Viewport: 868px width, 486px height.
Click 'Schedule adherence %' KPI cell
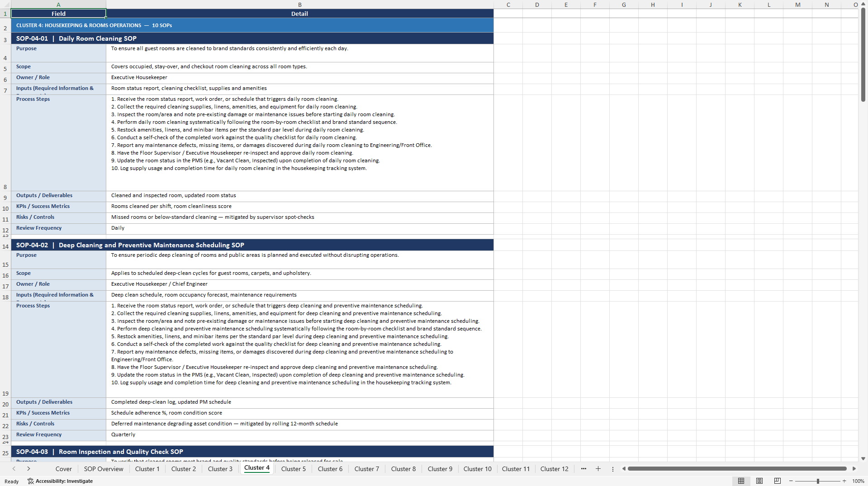[x=299, y=413]
